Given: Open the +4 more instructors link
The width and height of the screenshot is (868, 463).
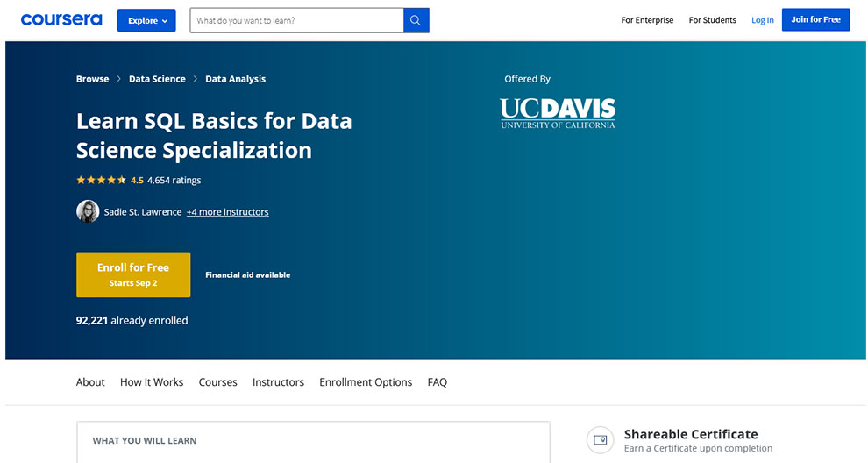Looking at the screenshot, I should pyautogui.click(x=227, y=212).
